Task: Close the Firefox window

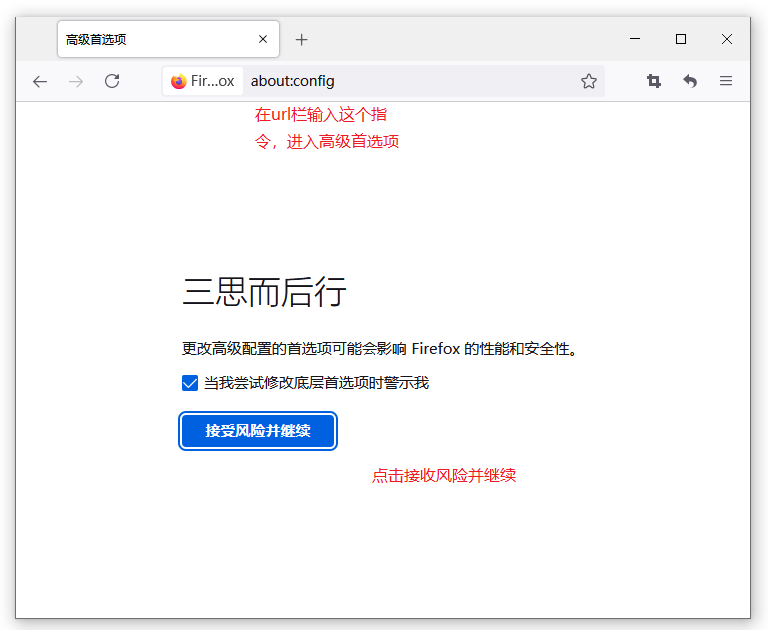Action: coord(727,39)
